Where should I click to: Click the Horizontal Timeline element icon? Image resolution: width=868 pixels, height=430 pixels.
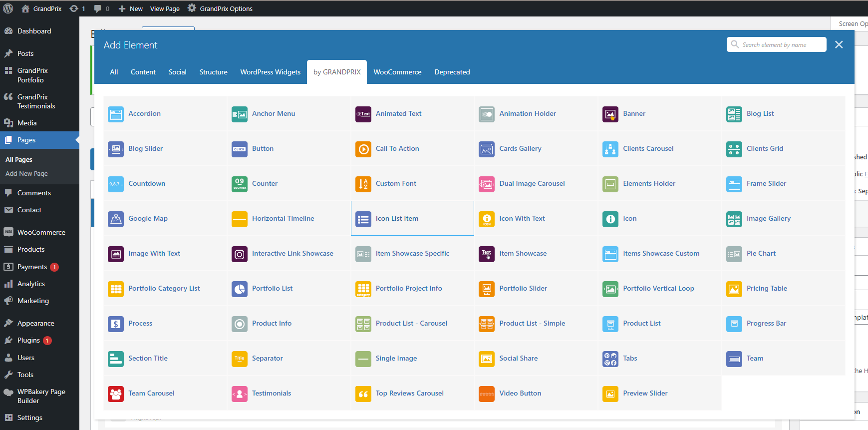pyautogui.click(x=240, y=219)
